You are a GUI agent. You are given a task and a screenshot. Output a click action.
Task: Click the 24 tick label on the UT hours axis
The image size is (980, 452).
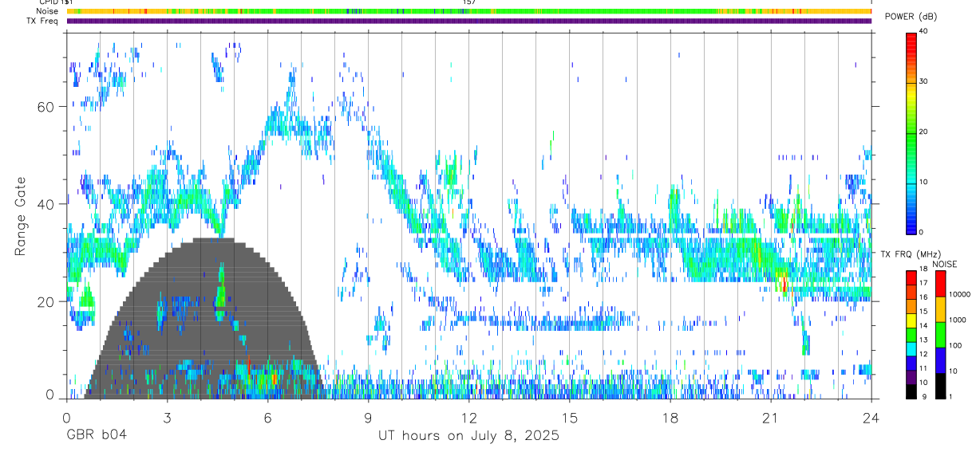pyautogui.click(x=871, y=417)
